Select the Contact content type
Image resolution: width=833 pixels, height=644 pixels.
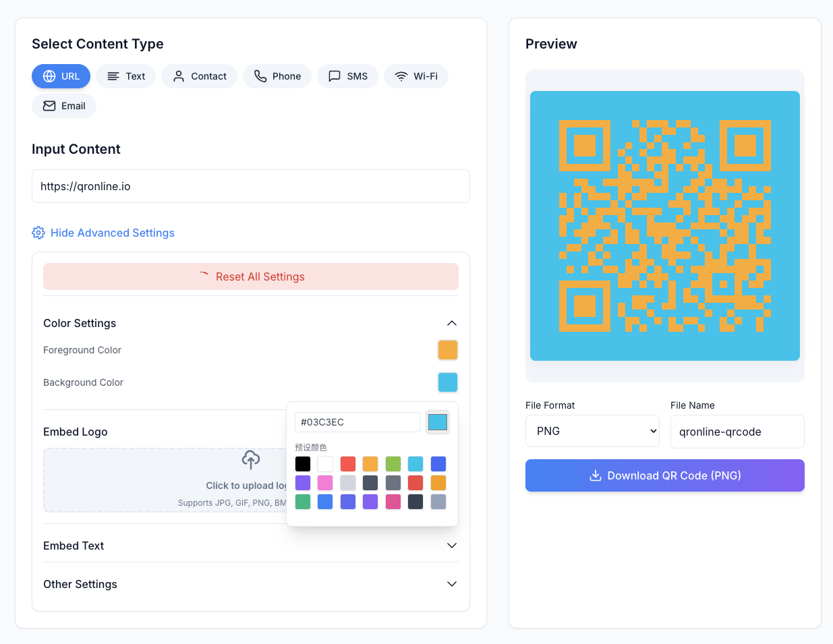[199, 76]
